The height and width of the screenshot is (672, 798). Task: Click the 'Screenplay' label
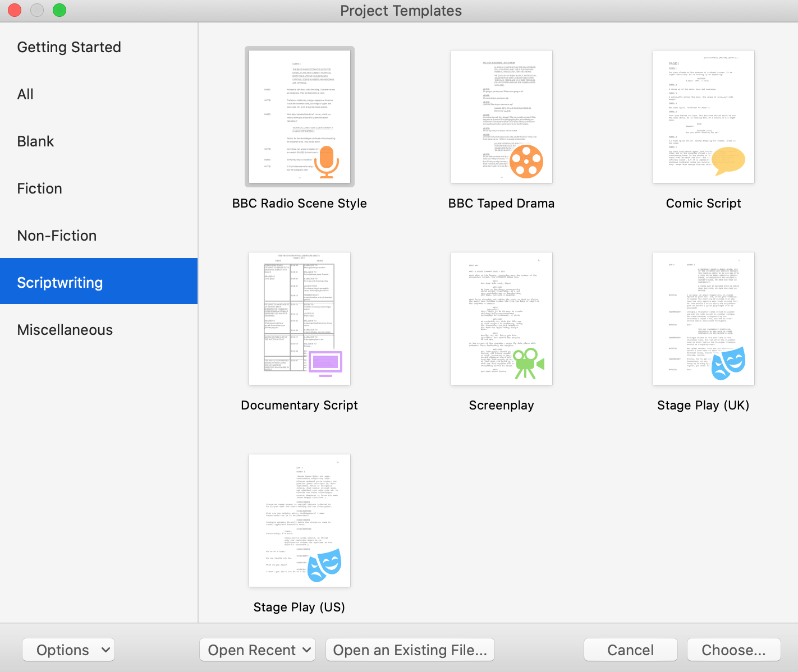click(x=502, y=406)
